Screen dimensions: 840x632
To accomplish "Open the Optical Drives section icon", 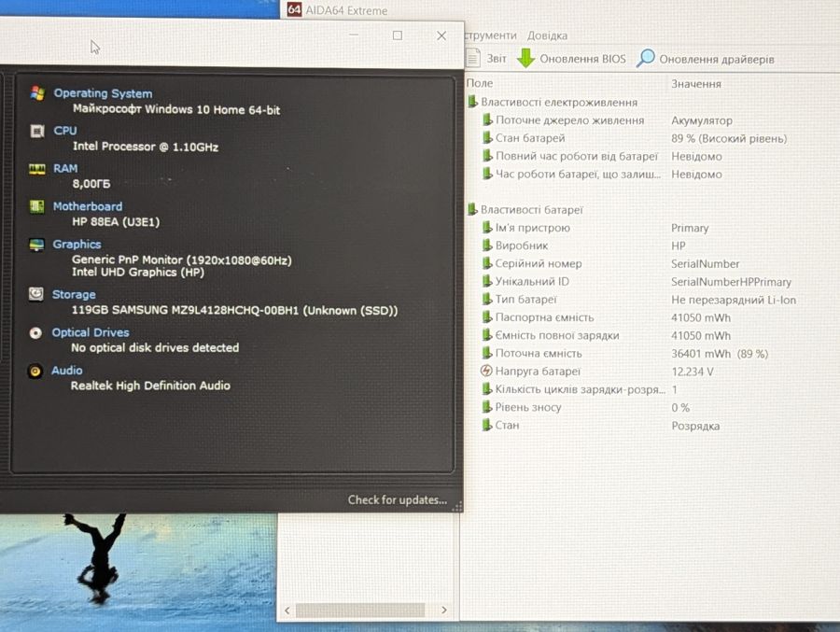I will tap(35, 333).
